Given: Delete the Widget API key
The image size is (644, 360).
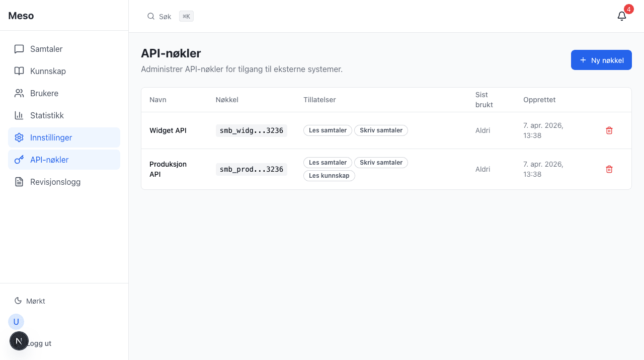Looking at the screenshot, I should click(x=609, y=130).
